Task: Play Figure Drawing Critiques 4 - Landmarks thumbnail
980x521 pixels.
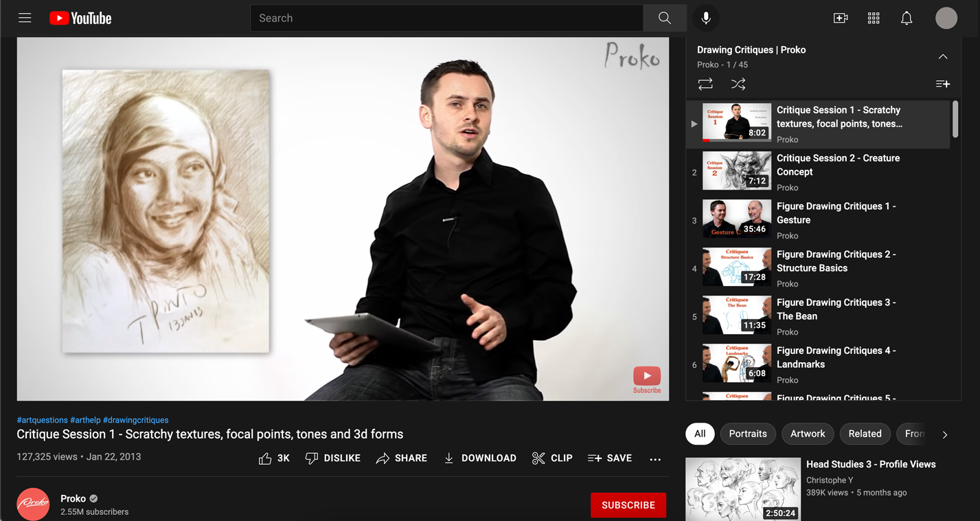Action: click(x=737, y=363)
